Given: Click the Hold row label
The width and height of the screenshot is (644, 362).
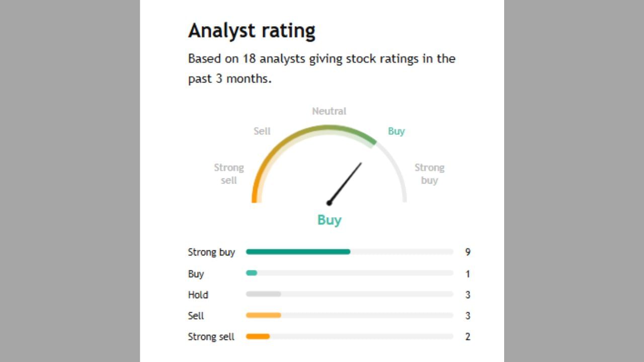Looking at the screenshot, I should point(198,295).
